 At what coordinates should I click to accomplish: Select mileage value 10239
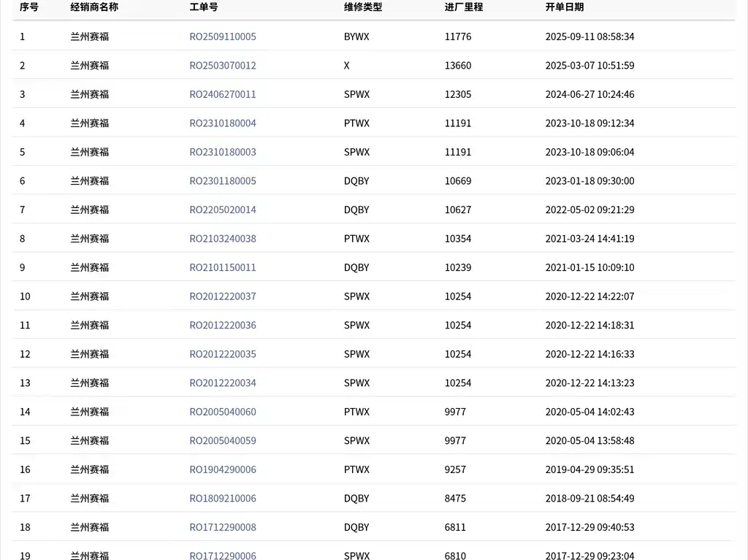point(458,268)
